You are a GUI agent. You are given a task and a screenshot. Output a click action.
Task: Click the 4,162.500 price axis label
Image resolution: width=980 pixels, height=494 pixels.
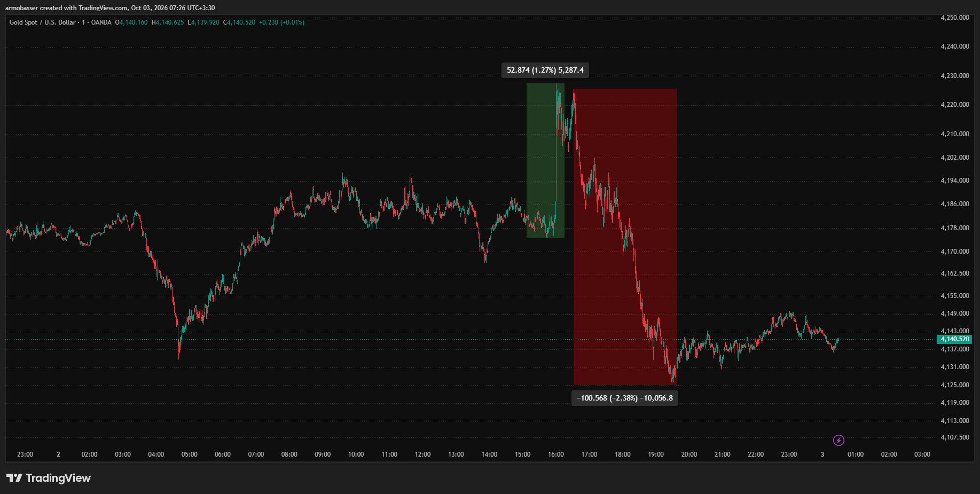[955, 273]
